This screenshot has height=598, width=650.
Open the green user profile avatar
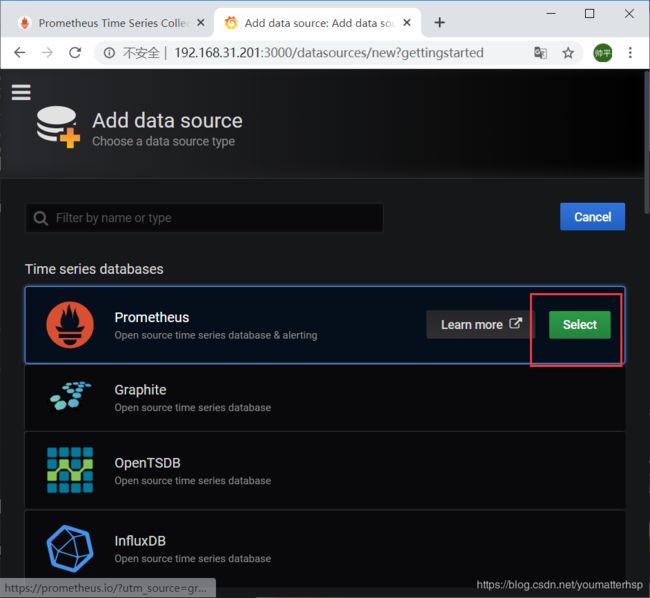coord(602,53)
